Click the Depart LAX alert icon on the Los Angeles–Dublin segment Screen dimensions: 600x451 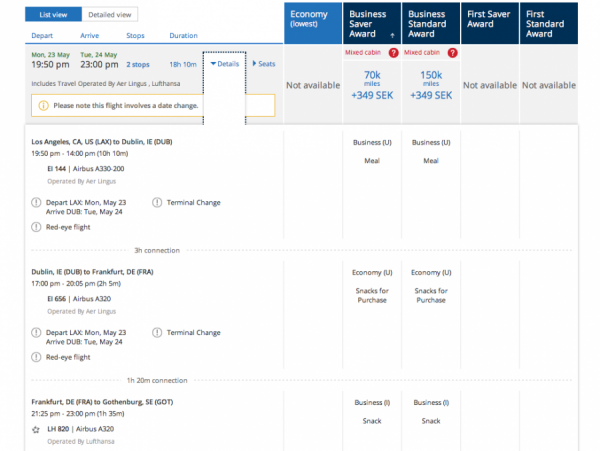[36, 203]
